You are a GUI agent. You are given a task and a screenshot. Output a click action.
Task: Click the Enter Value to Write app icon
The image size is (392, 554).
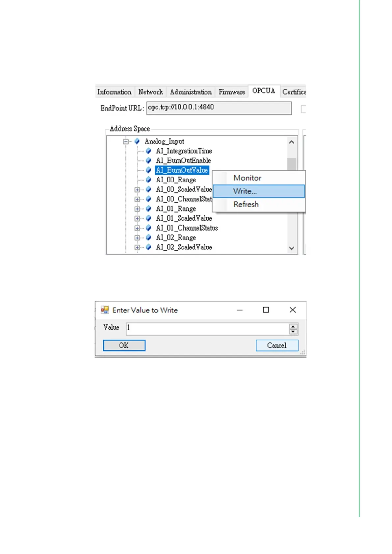point(105,310)
